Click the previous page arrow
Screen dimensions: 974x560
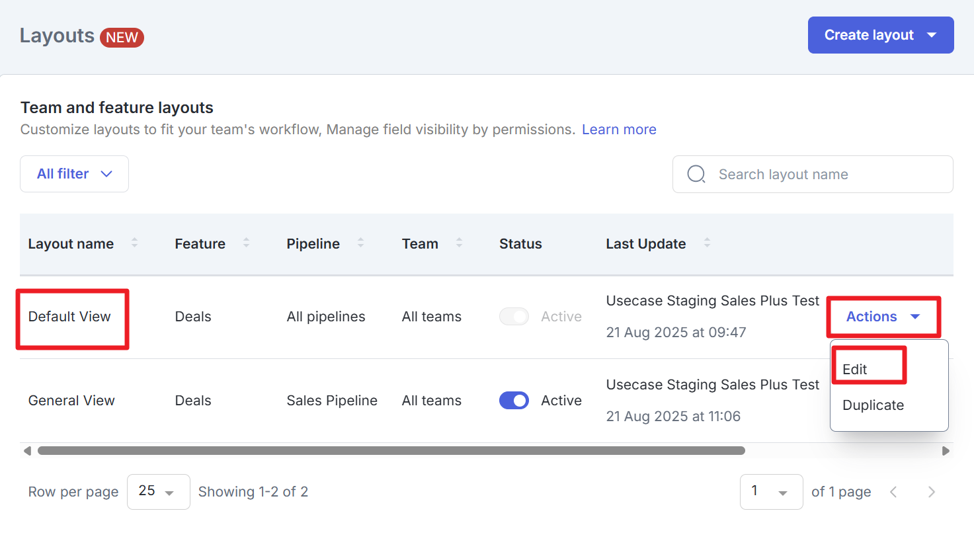coord(894,492)
